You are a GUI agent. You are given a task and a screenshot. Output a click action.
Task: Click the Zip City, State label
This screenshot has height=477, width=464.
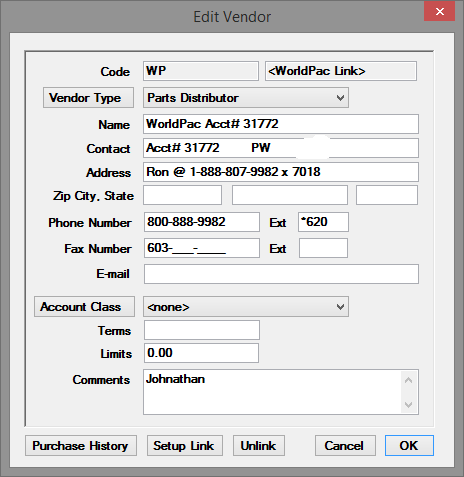(93, 196)
